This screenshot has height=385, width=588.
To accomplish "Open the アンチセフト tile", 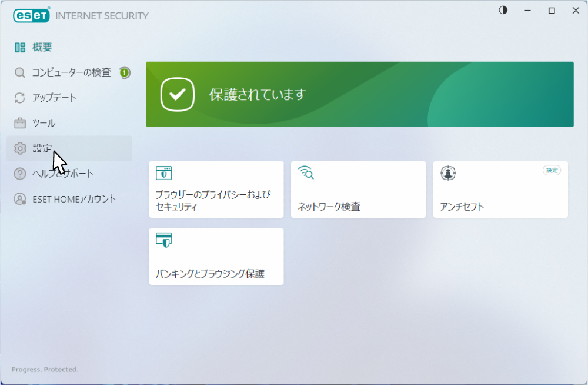I will click(x=500, y=190).
